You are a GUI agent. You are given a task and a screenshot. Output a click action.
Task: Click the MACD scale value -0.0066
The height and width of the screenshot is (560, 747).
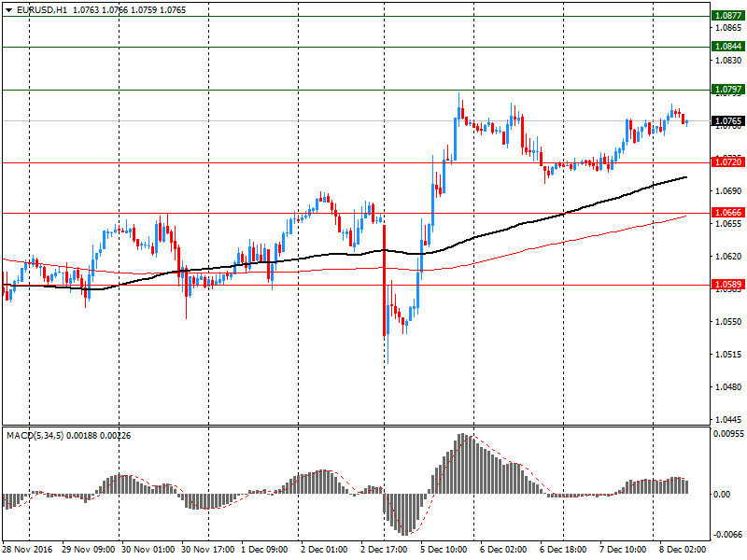click(x=728, y=534)
